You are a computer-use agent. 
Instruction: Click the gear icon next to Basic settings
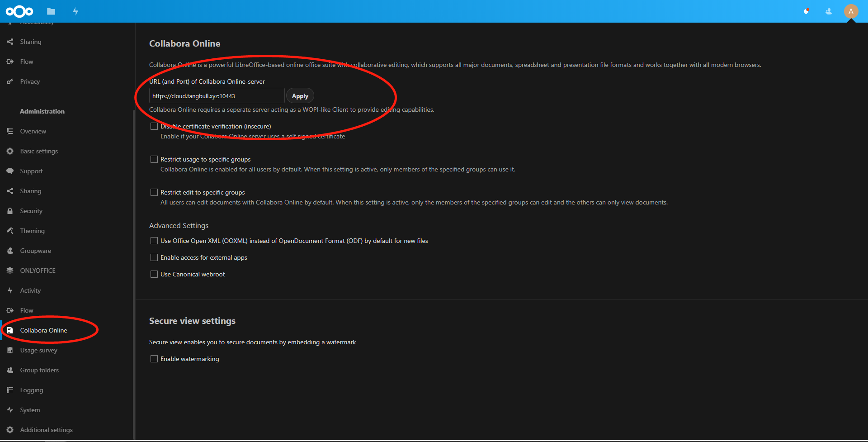pos(10,151)
